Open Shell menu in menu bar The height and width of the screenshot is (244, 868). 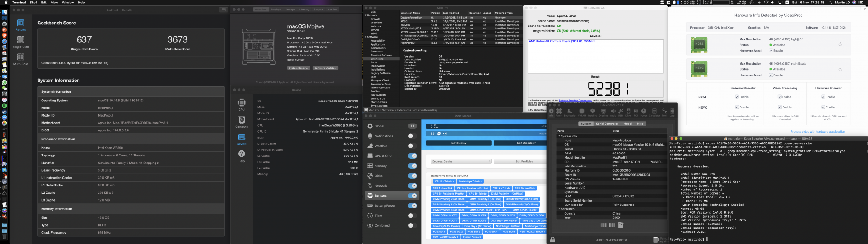coord(33,3)
